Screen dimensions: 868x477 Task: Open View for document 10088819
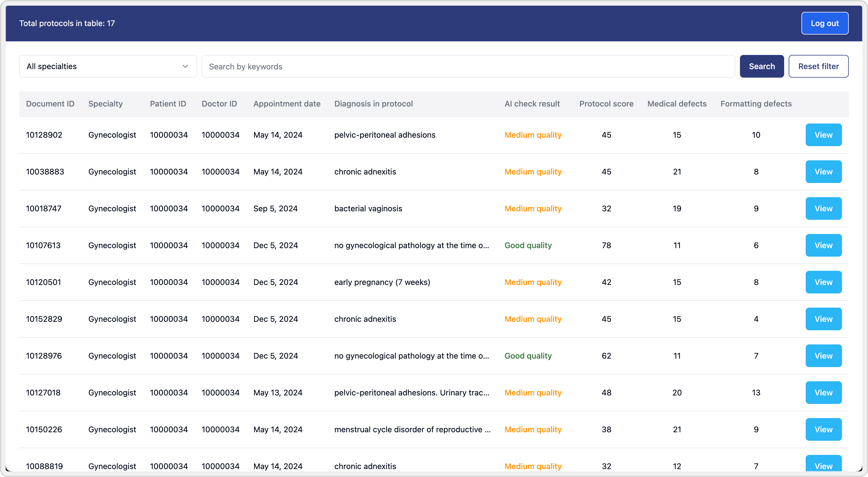[x=823, y=465]
